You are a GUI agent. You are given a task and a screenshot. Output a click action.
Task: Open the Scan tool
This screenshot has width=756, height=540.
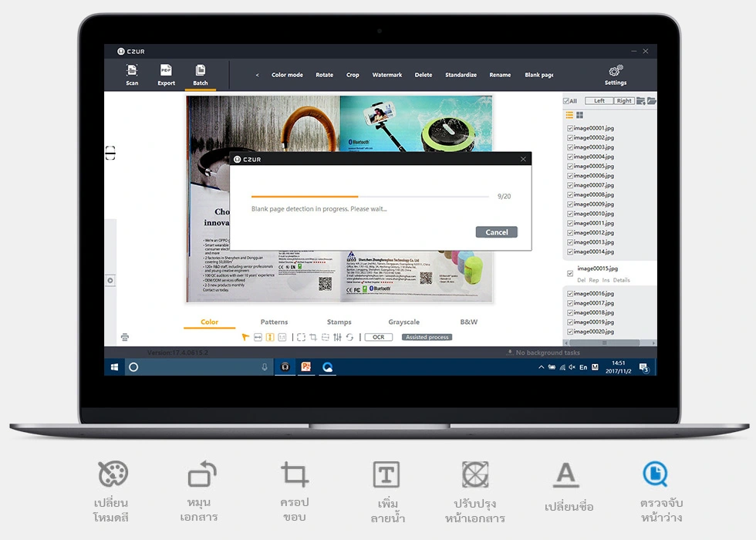[132, 75]
